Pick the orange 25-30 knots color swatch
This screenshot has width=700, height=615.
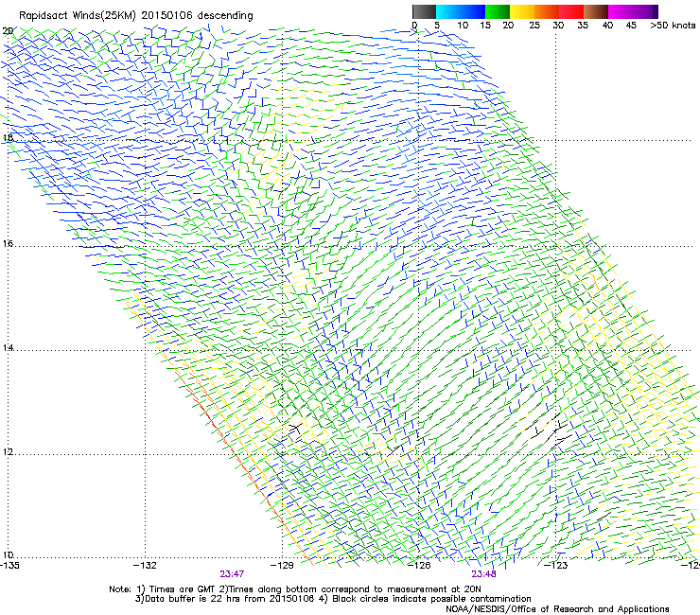coord(547,11)
